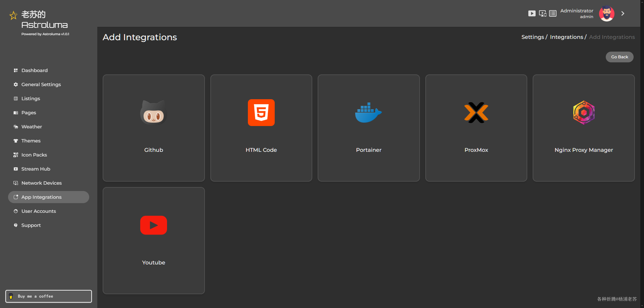Navigate to Stream Hub
This screenshot has width=644, height=308.
(49, 169)
